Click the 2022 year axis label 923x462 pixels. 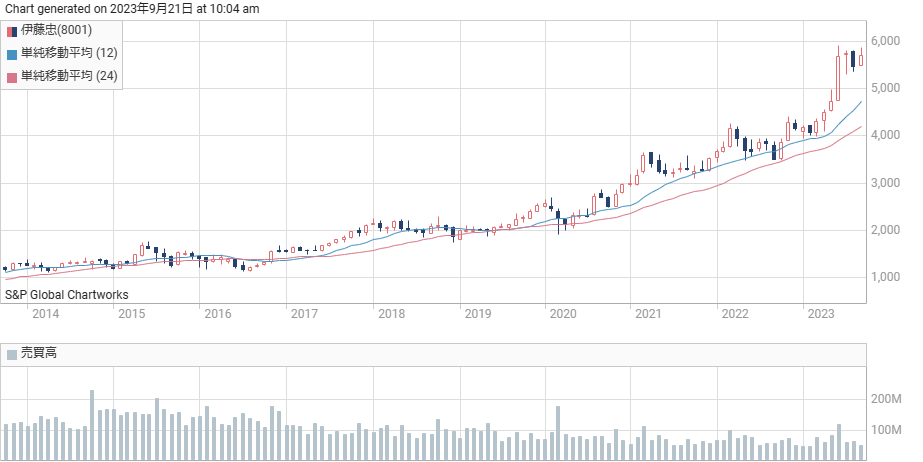pos(735,314)
